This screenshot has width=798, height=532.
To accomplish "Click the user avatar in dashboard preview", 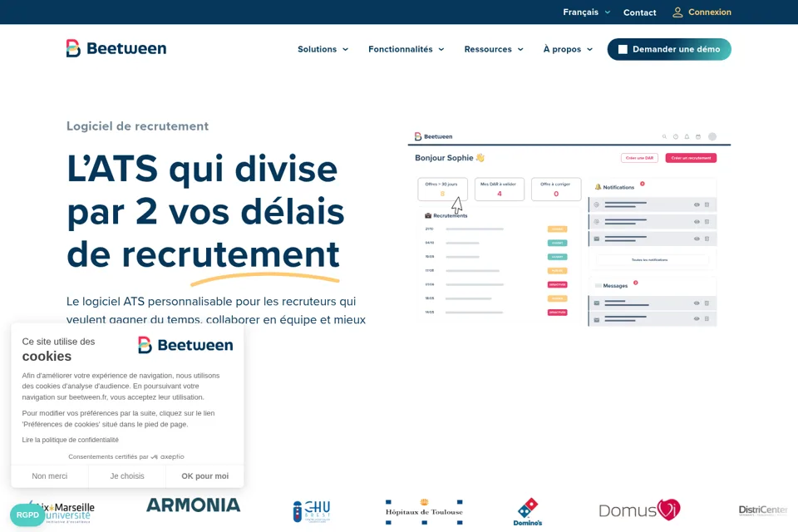I will [712, 136].
